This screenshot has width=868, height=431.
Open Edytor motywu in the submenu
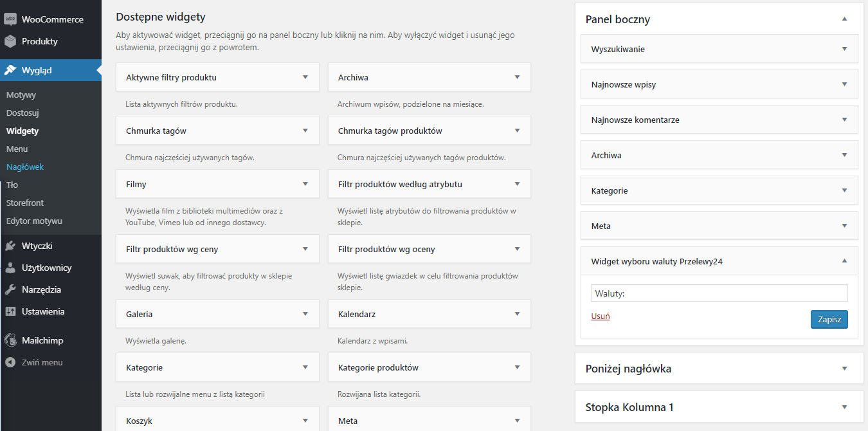point(34,221)
